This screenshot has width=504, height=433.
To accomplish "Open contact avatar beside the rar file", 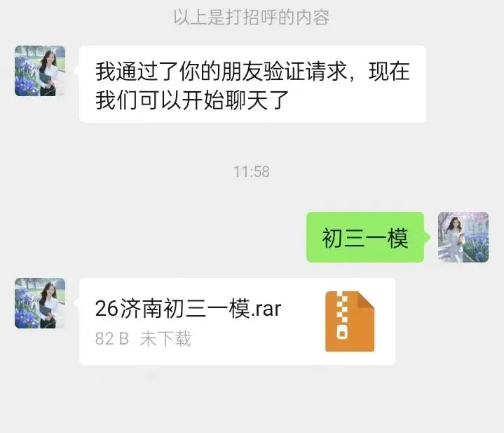I will point(40,303).
